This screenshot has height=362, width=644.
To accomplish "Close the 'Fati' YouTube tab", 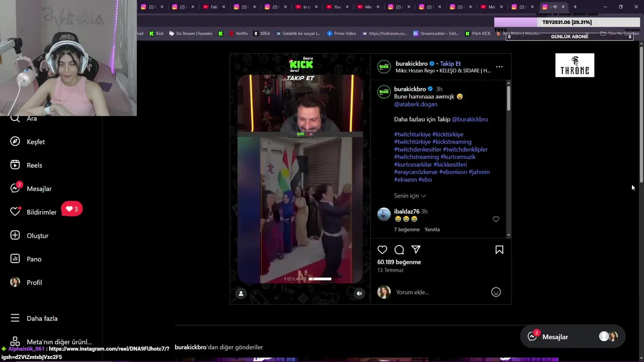I will 224,7.
